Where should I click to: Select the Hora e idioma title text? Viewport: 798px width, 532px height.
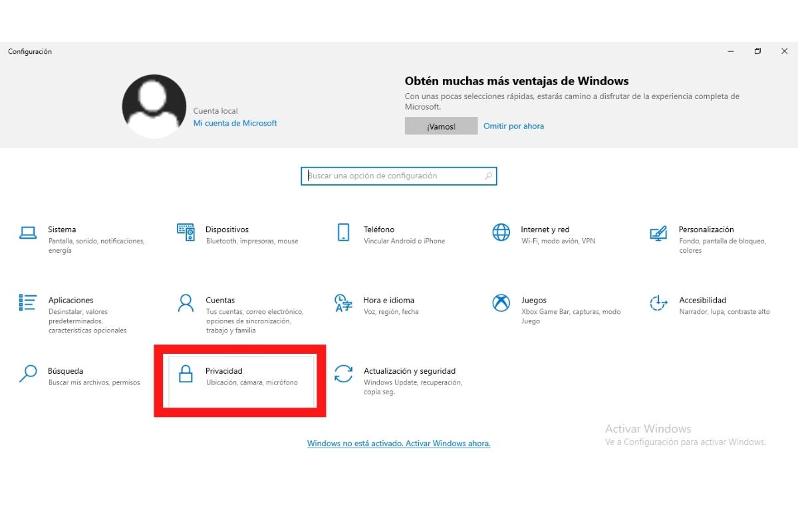click(x=389, y=300)
